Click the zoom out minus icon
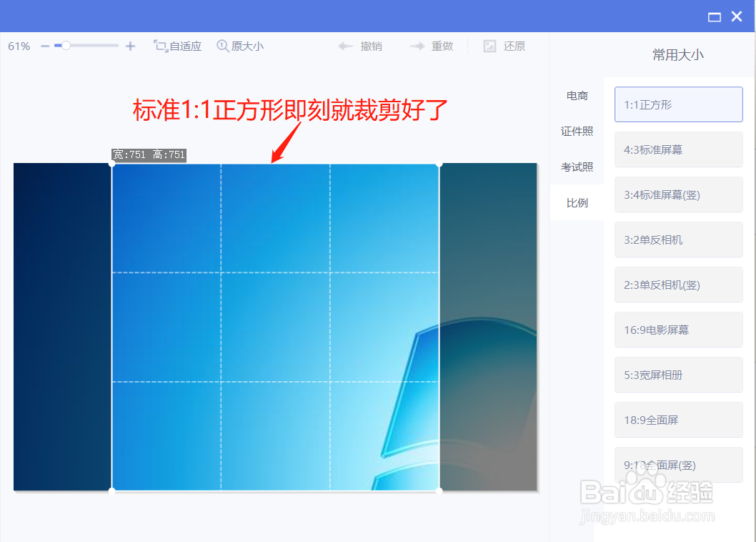756x542 pixels. point(45,46)
